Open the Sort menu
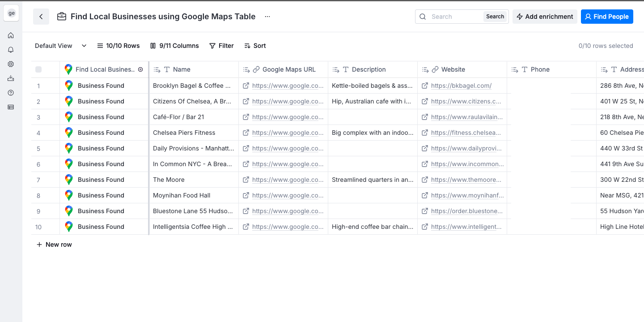The height and width of the screenshot is (322, 644). (255, 46)
